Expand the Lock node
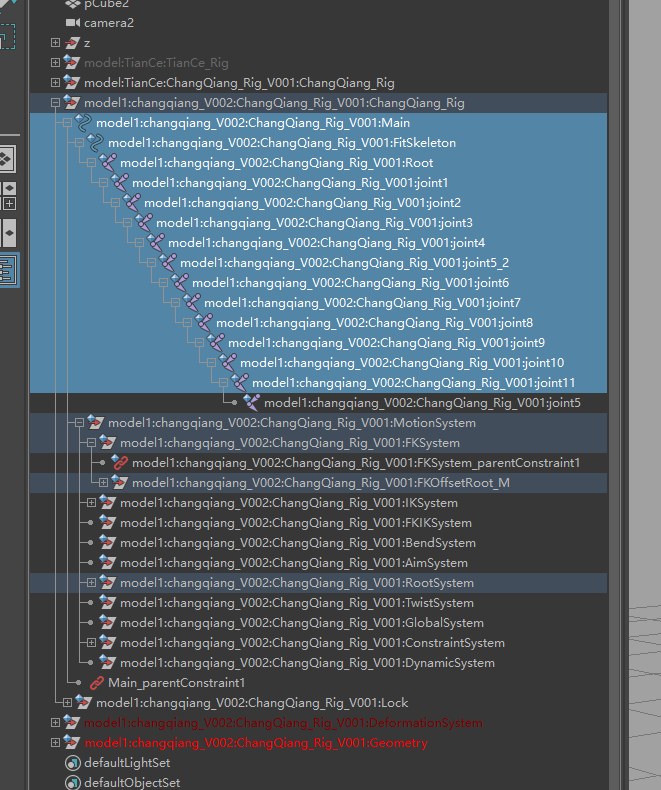 68,702
